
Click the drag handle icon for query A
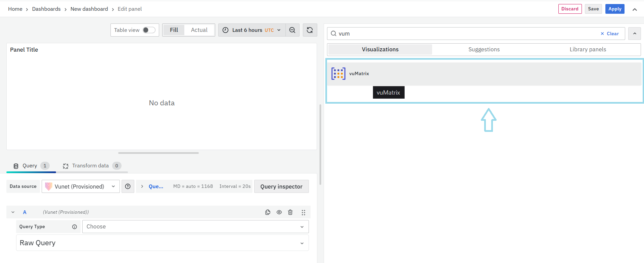point(303,212)
